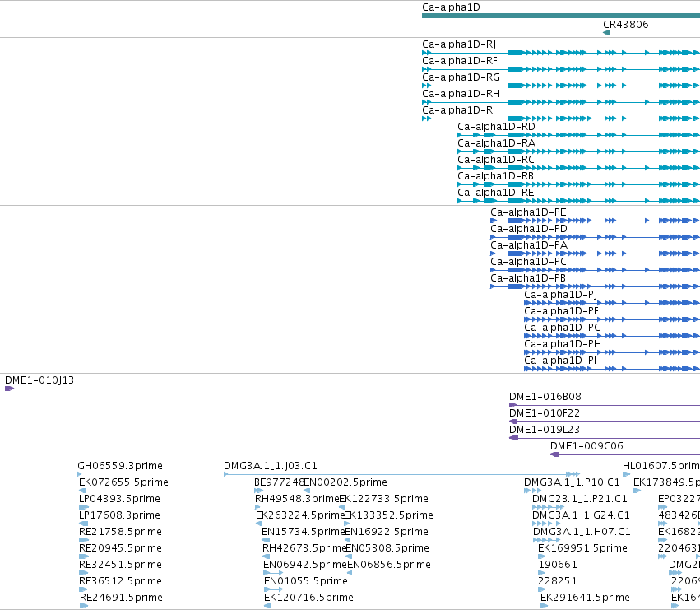The width and height of the screenshot is (700, 610).
Task: Select protein Ca-alpha1D-PB label
Action: (x=528, y=278)
